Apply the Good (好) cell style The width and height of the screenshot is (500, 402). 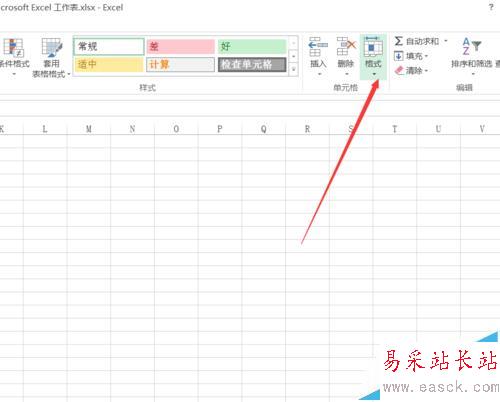pos(252,46)
